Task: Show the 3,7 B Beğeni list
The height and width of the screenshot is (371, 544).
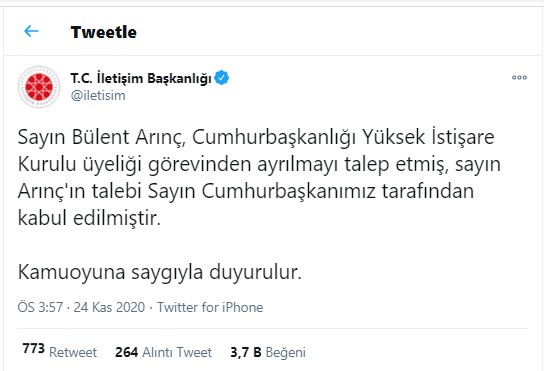Action: point(268,352)
